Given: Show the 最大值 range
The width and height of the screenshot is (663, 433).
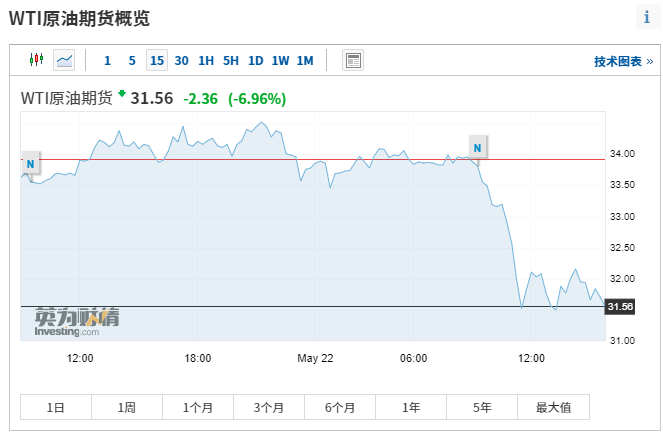Looking at the screenshot, I should click(x=553, y=407).
